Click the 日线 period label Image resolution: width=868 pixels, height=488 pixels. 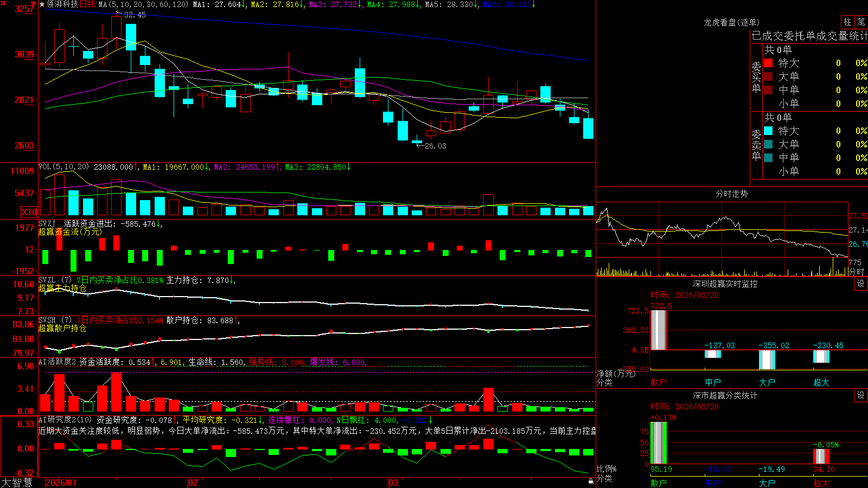pyautogui.click(x=87, y=4)
